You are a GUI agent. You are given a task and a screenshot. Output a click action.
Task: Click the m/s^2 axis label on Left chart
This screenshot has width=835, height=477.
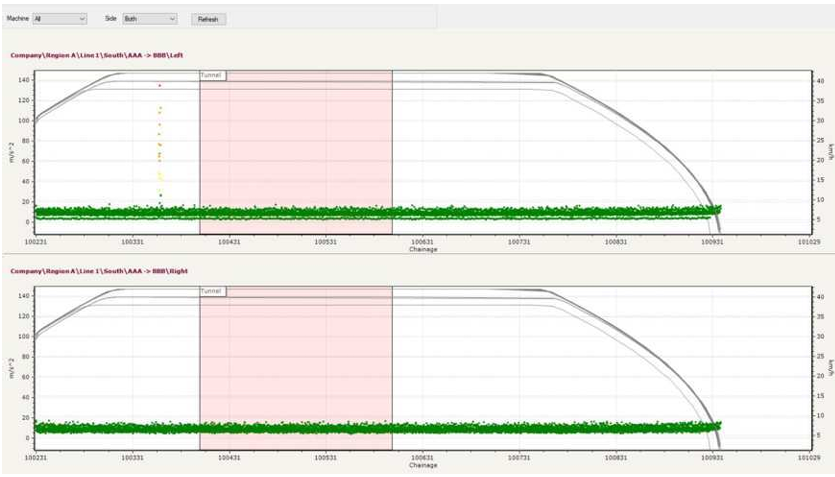pyautogui.click(x=11, y=150)
